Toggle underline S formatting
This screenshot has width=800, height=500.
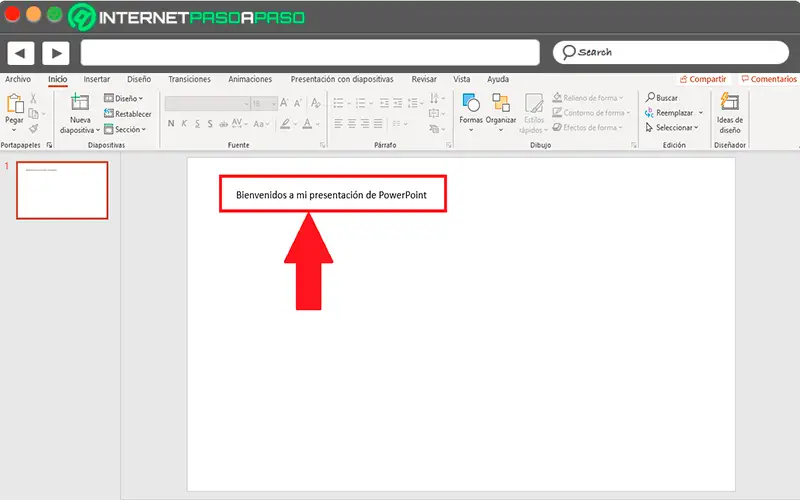click(x=197, y=123)
